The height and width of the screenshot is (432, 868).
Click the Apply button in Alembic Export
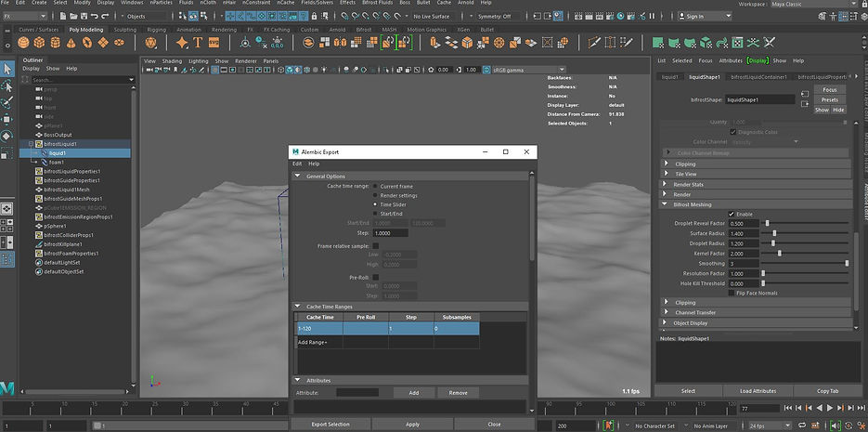412,425
